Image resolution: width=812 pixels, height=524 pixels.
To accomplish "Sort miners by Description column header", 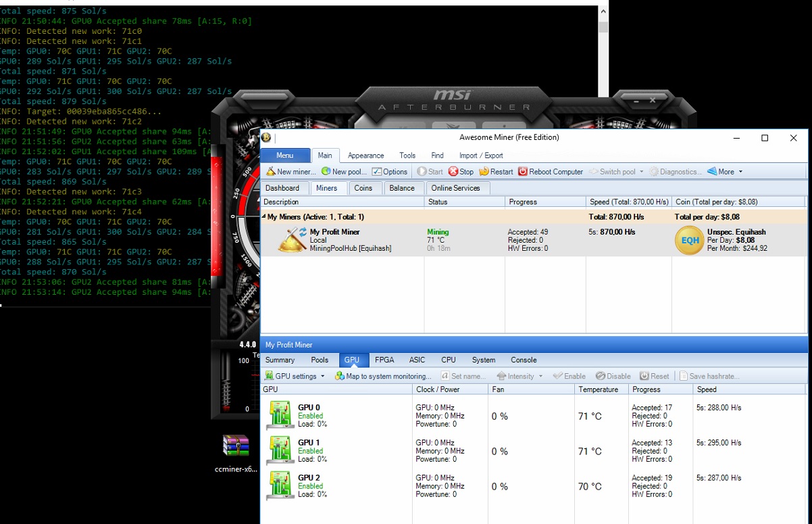I will 342,201.
